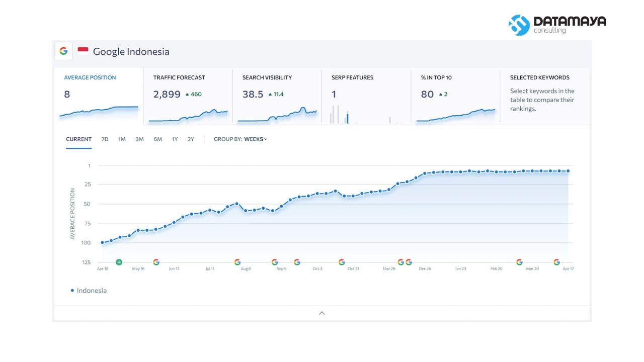Screen dimensions: 644x362
Task: Choose the 3M time range
Action: [139, 139]
